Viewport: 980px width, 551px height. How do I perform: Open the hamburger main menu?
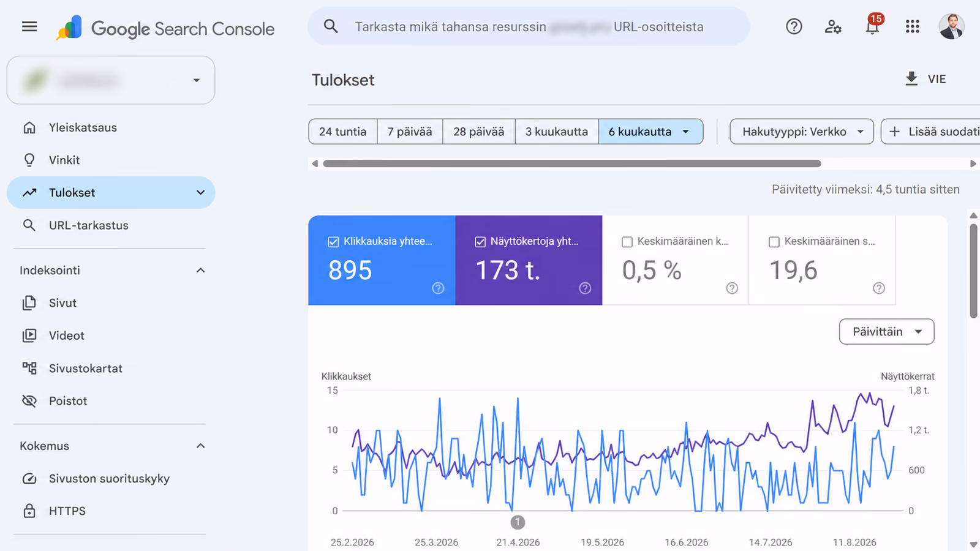29,26
